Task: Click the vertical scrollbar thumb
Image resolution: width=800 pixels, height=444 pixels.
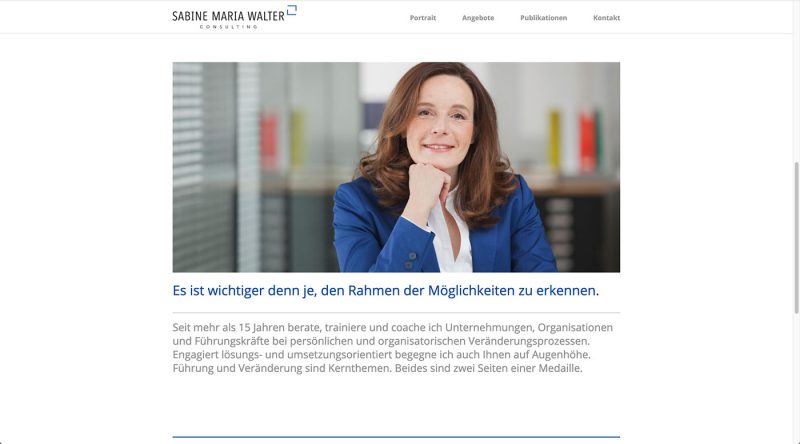Action: [x=796, y=237]
